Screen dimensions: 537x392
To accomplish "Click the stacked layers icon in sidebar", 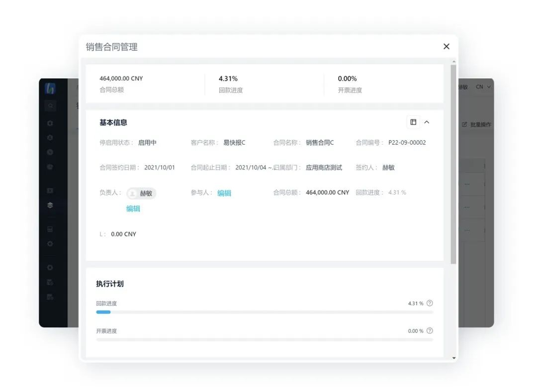I will point(50,205).
